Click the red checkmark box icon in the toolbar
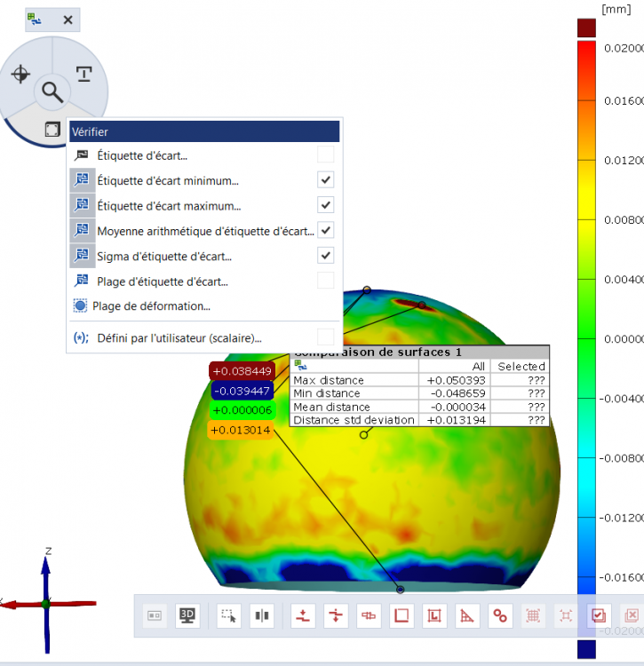 coord(599,614)
